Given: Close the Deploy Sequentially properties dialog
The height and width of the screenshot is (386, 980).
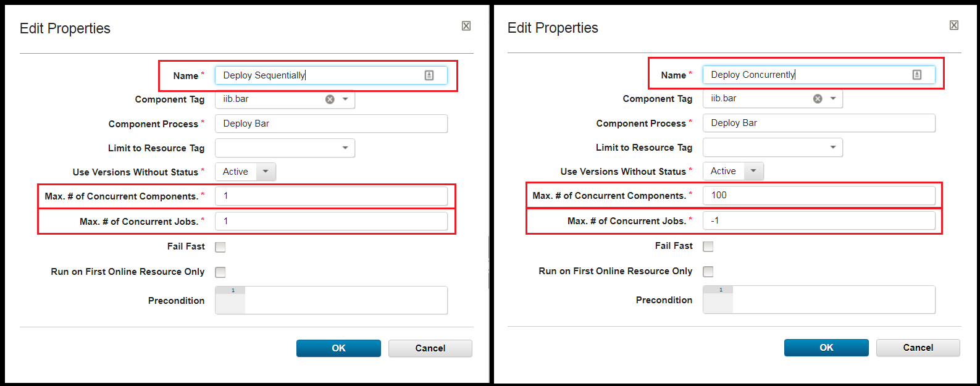Looking at the screenshot, I should (x=466, y=26).
